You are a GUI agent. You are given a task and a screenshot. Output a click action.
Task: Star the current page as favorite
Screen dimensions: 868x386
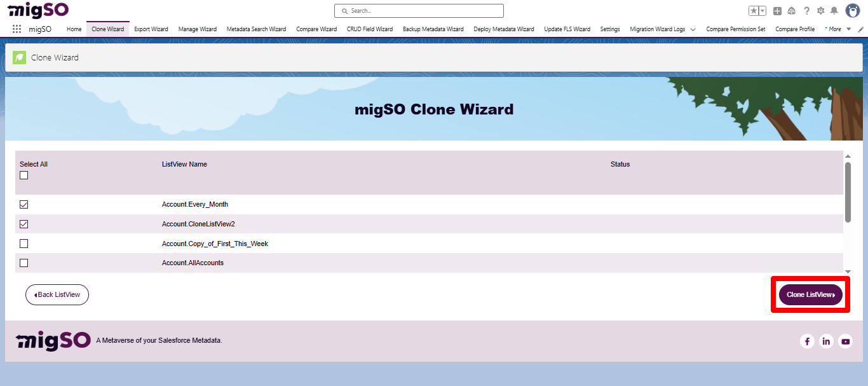tap(753, 10)
